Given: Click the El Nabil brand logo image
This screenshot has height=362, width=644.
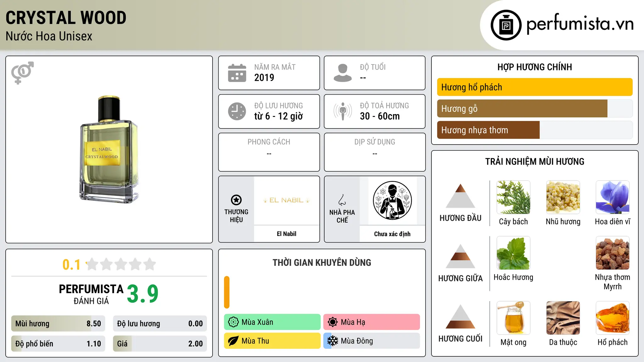Looking at the screenshot, I should [x=286, y=200].
